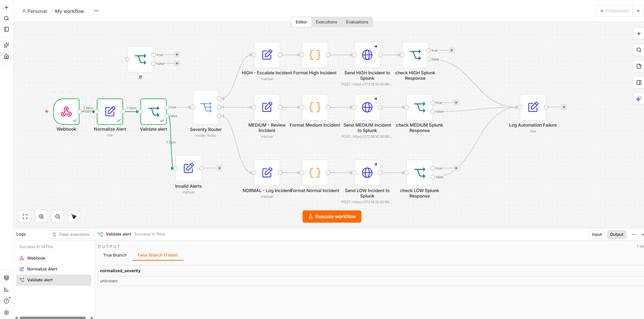Click the NORMAL - Log Incident node

tap(267, 173)
